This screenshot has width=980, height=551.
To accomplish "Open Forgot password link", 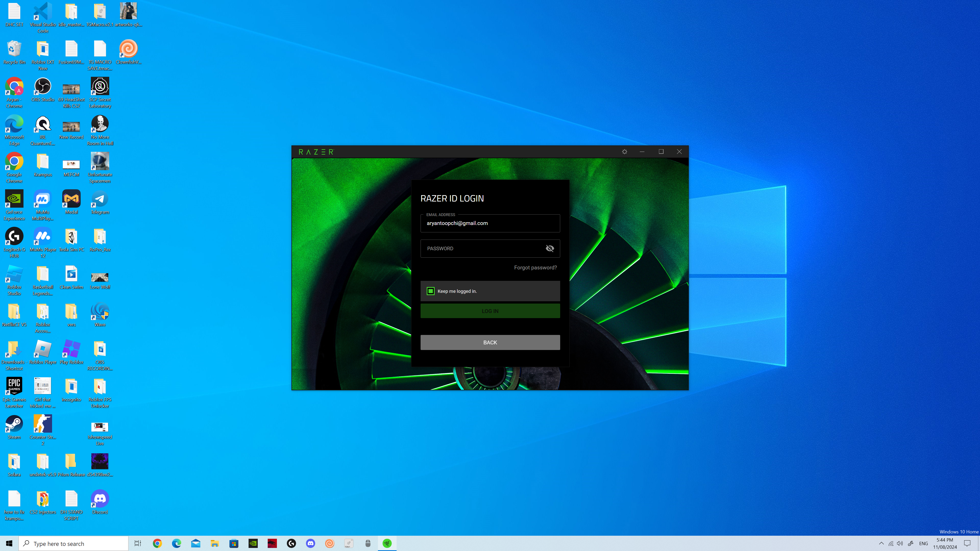I will click(535, 267).
